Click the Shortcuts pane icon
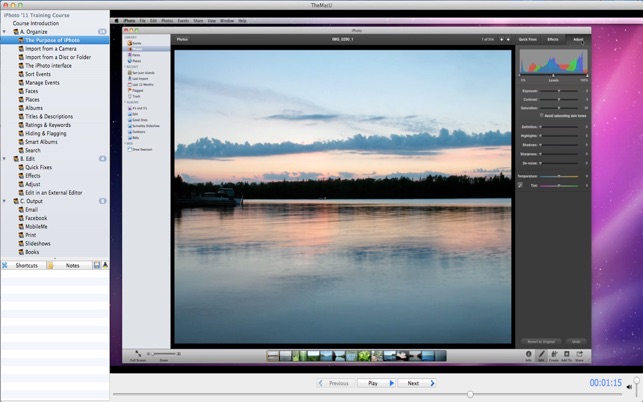643x402 pixels. [x=4, y=265]
